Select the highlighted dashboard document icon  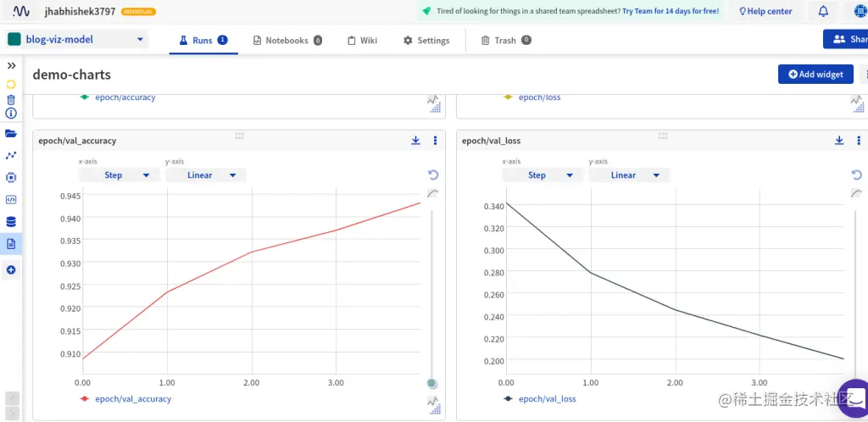point(11,243)
